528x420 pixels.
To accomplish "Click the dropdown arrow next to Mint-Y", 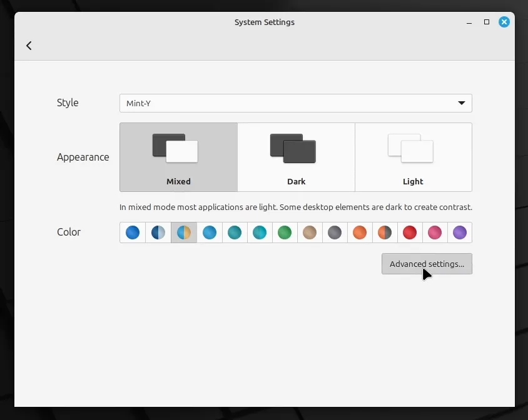I will [x=462, y=103].
